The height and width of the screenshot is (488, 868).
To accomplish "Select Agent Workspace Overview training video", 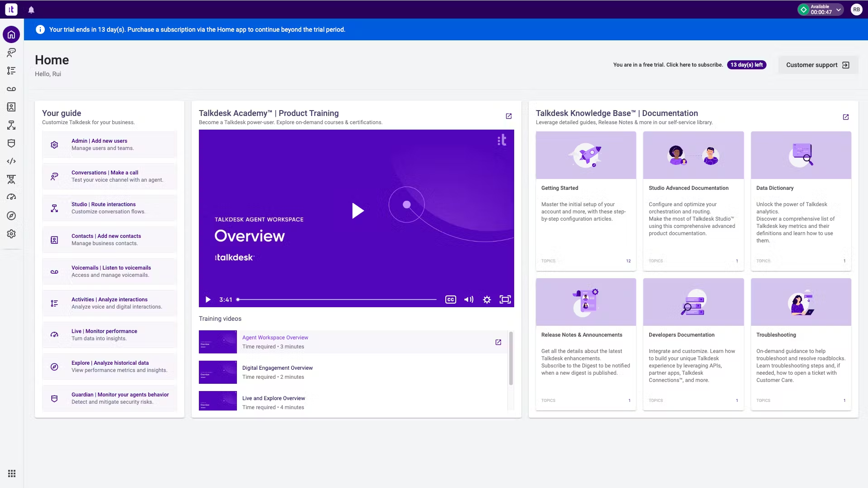I will (353, 342).
